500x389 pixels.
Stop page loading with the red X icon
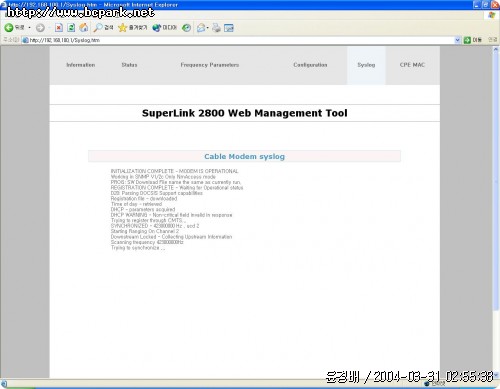59,28
